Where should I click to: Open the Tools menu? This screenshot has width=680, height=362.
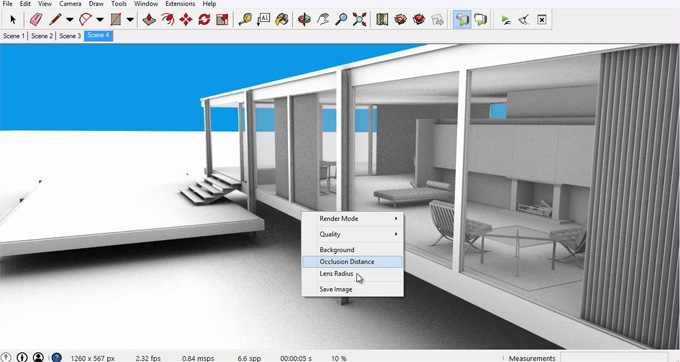[x=118, y=3]
